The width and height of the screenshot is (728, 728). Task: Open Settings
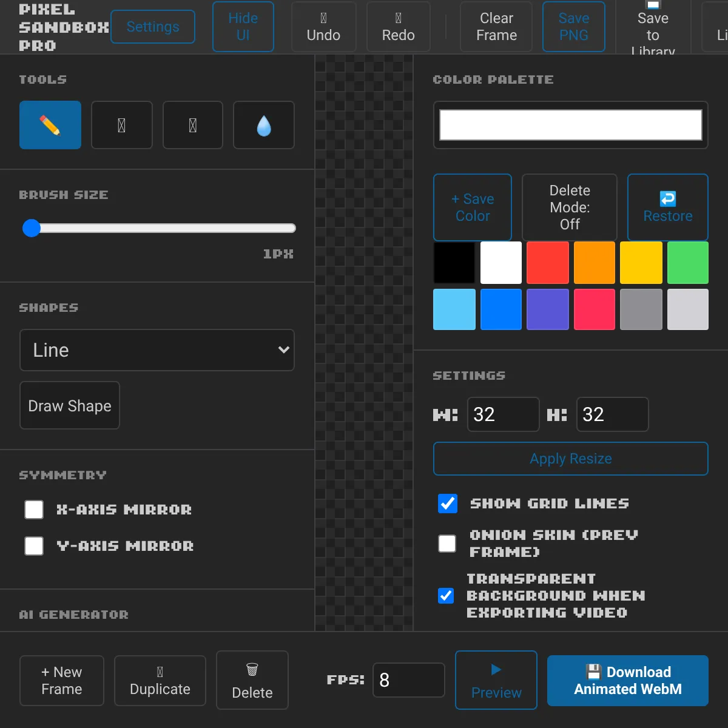click(153, 27)
